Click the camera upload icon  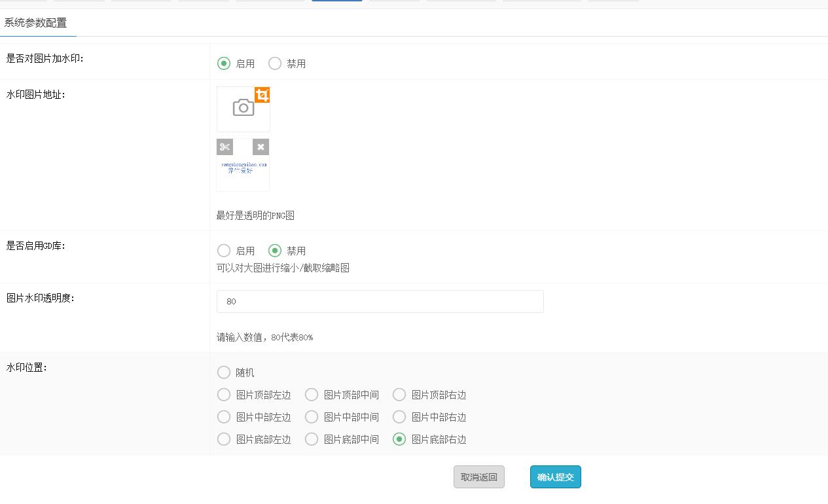click(243, 109)
